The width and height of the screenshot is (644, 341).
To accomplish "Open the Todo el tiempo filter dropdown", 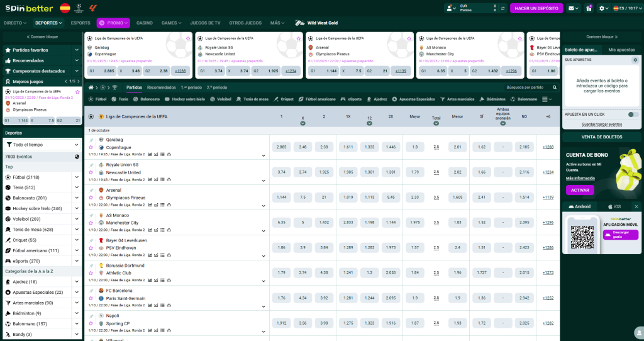I will 42,145.
